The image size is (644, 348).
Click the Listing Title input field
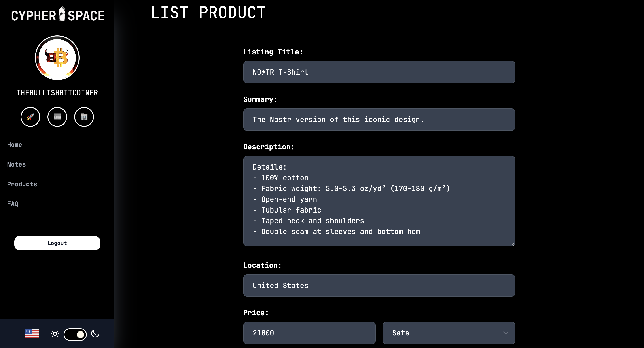coord(379,72)
